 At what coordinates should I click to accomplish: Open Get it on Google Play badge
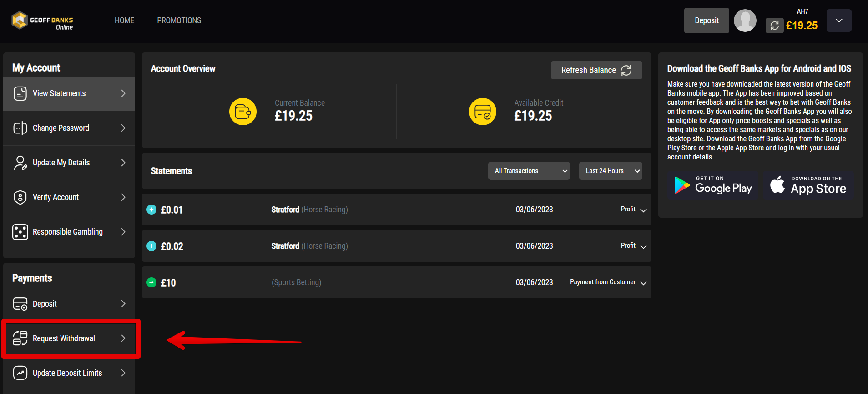click(x=713, y=185)
